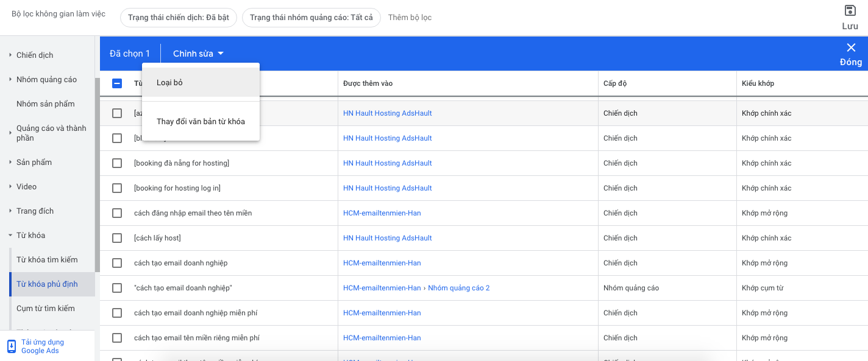Expand Trang đích in sidebar
The width and height of the screenshot is (868, 361).
pyautogui.click(x=10, y=211)
